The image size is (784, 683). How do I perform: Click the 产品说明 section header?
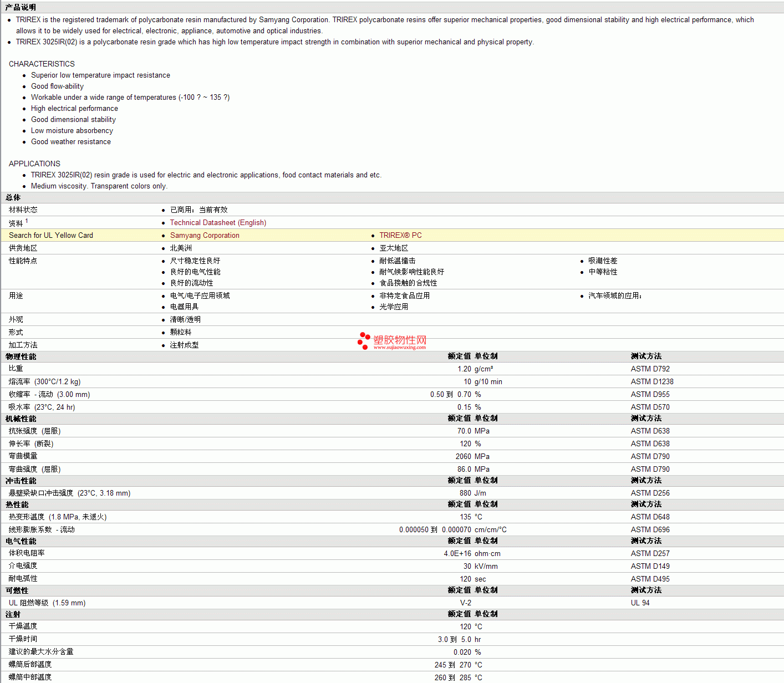tap(21, 7)
